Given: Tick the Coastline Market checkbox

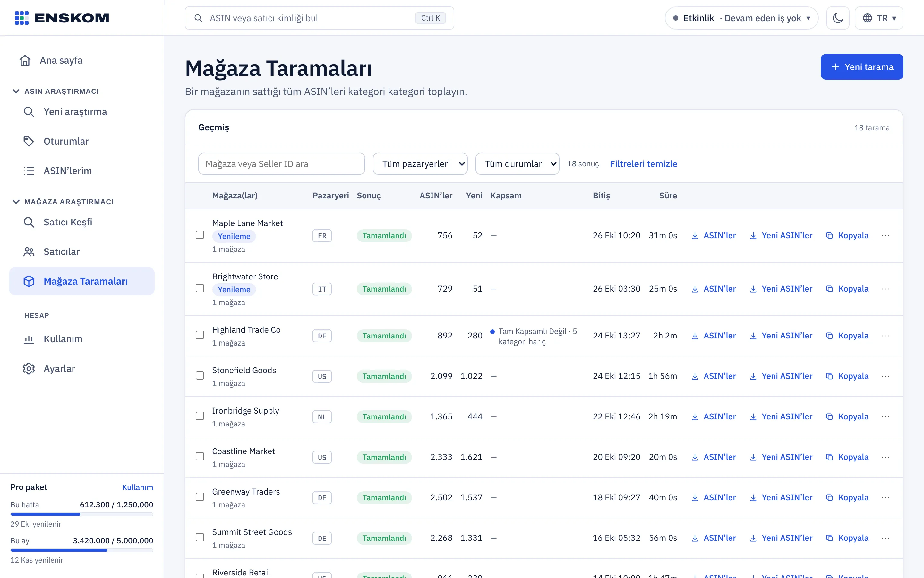Looking at the screenshot, I should pyautogui.click(x=200, y=456).
